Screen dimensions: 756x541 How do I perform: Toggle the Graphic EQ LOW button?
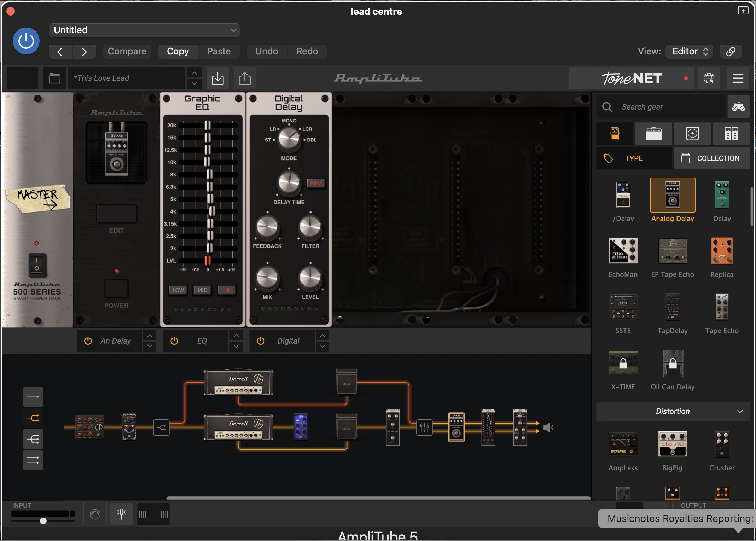coord(178,290)
